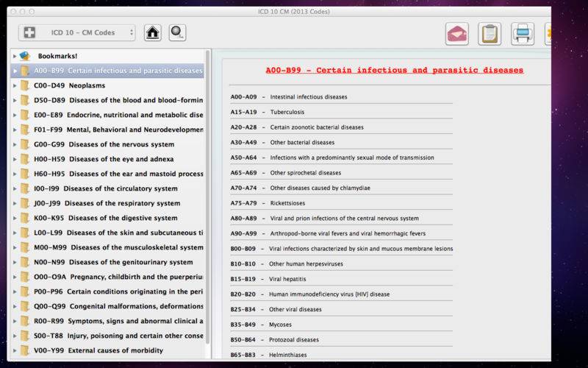Expand the C00-D49 Neoplasms arrow
The image size is (588, 368).
click(x=15, y=85)
